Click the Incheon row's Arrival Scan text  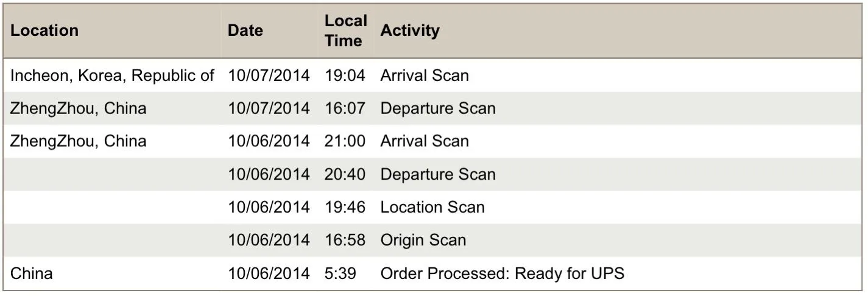click(425, 76)
